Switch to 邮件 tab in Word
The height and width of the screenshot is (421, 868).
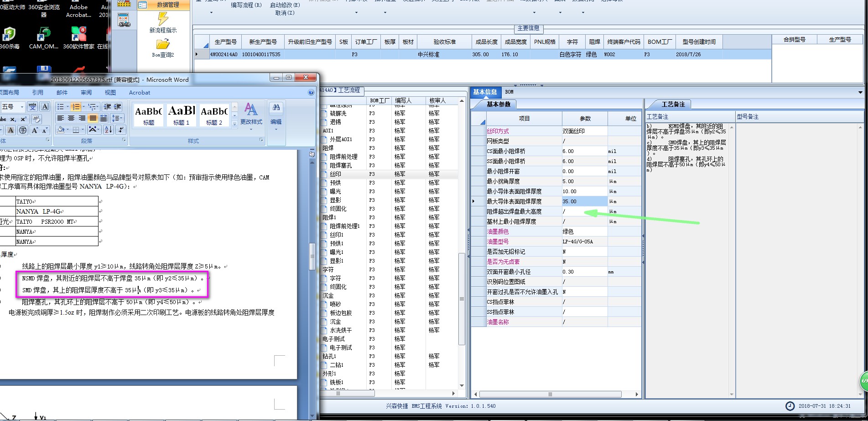(x=62, y=92)
